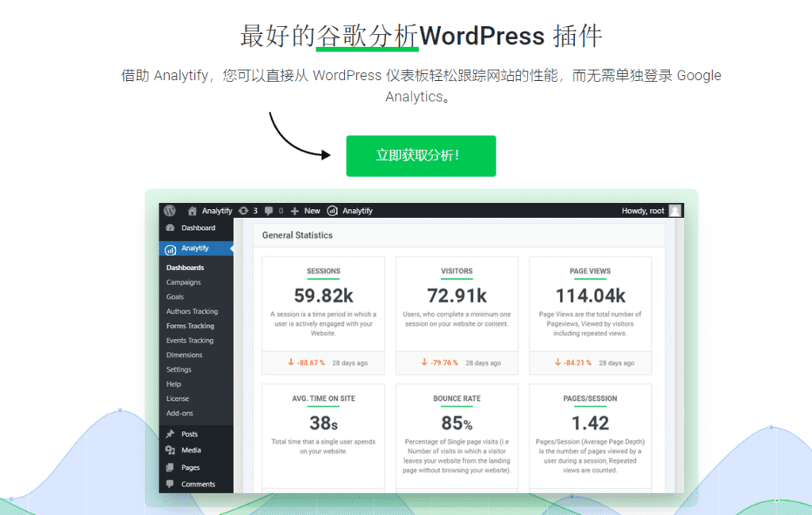The height and width of the screenshot is (515, 812).
Task: Click the -79.76 % change under Visitors
Action: [440, 363]
